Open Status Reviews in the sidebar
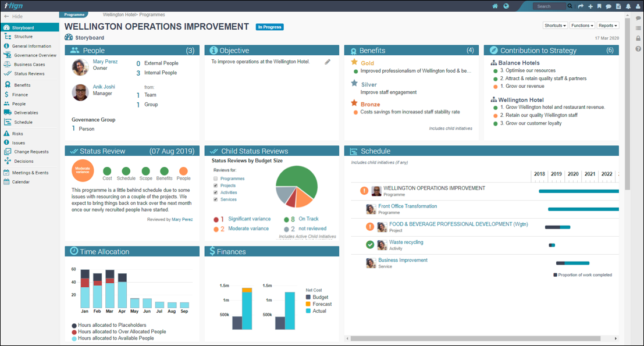644x346 pixels. (x=30, y=74)
